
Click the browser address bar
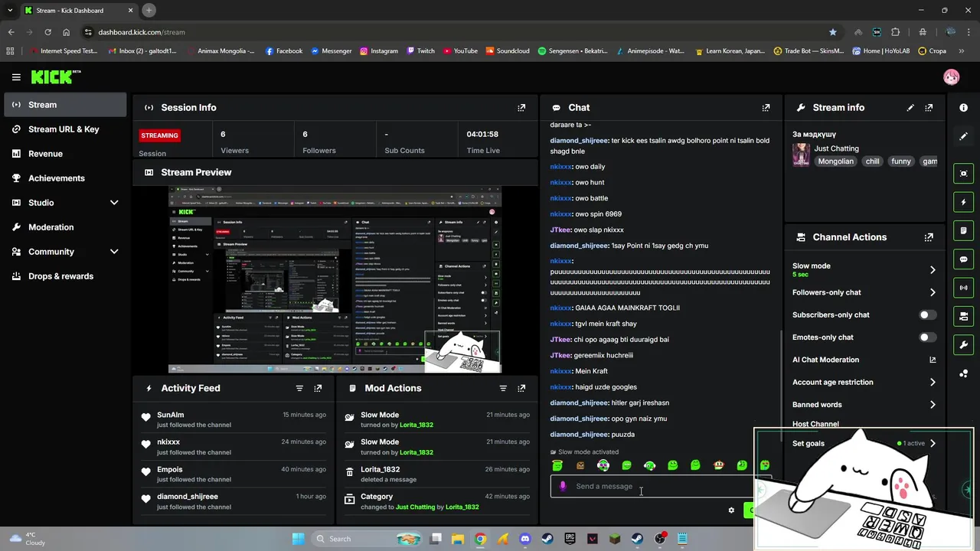point(459,32)
